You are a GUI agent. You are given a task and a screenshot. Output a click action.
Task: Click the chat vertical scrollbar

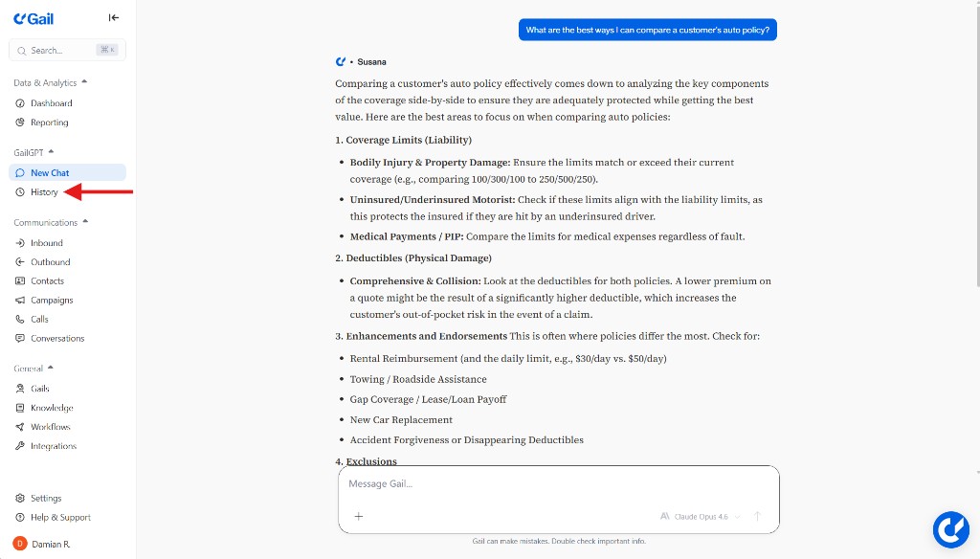[x=976, y=144]
